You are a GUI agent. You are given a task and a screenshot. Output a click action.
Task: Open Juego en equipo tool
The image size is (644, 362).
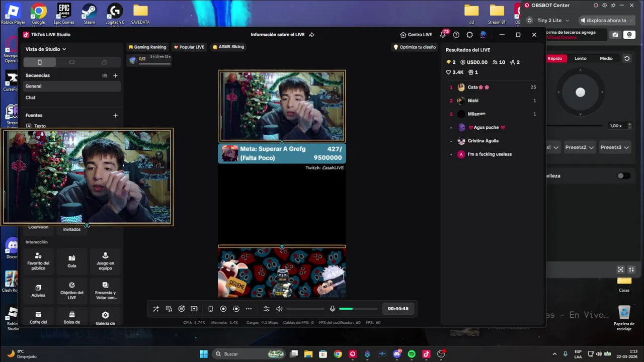[105, 261]
